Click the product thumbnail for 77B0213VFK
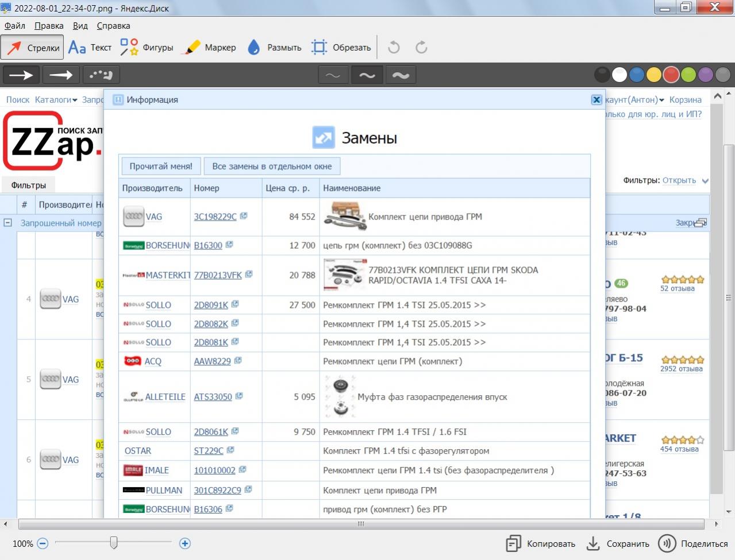Image resolution: width=735 pixels, height=560 pixels. tap(344, 275)
